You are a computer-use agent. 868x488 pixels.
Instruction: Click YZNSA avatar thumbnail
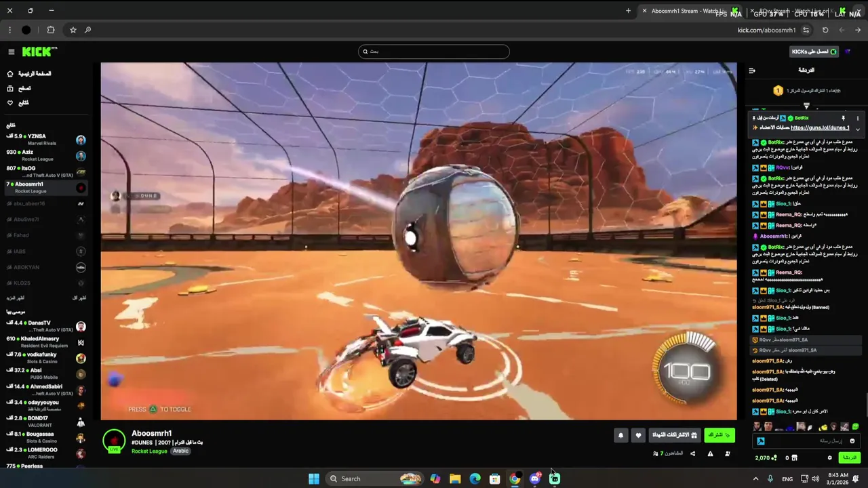81,140
